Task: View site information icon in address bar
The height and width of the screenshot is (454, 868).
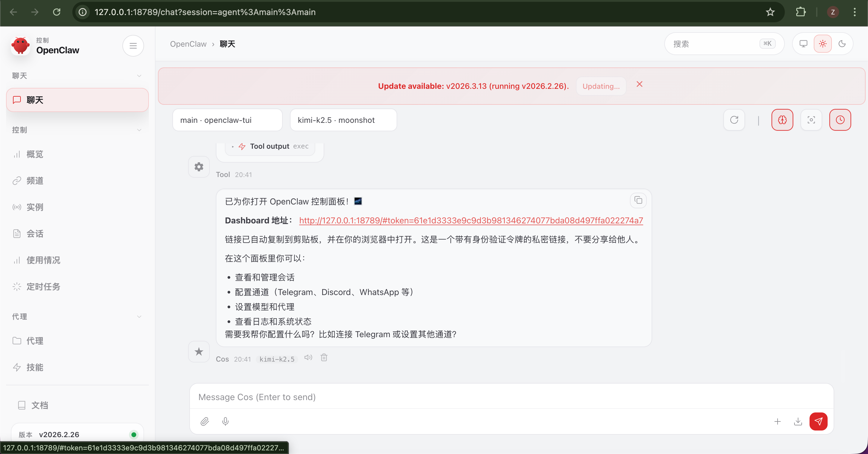Action: pyautogui.click(x=83, y=12)
